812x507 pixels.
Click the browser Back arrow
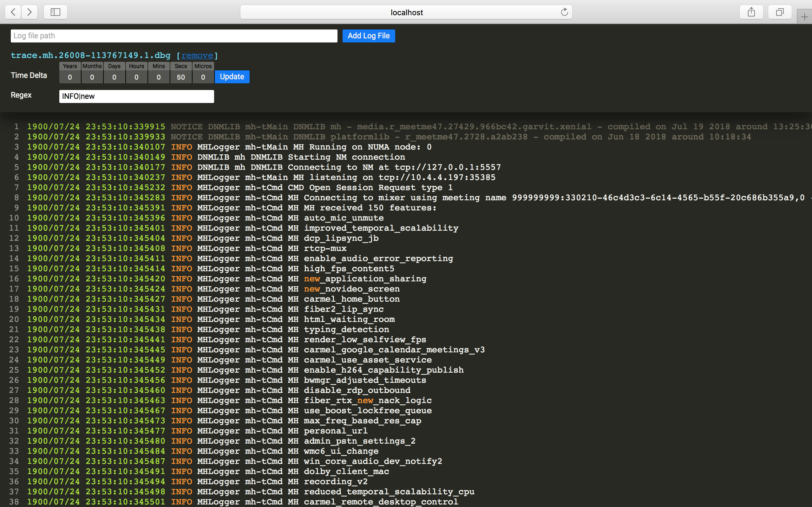(13, 12)
